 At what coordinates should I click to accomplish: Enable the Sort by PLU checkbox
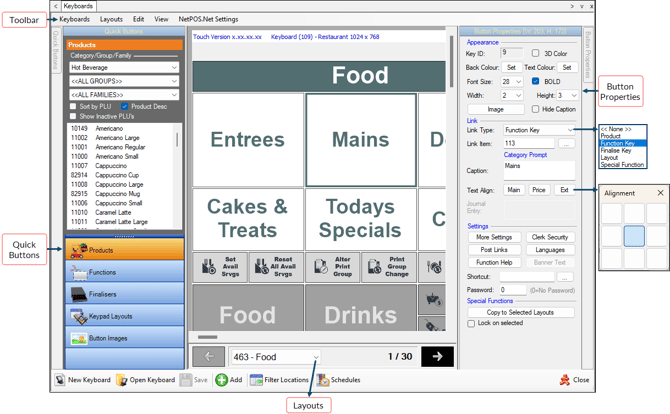73,106
